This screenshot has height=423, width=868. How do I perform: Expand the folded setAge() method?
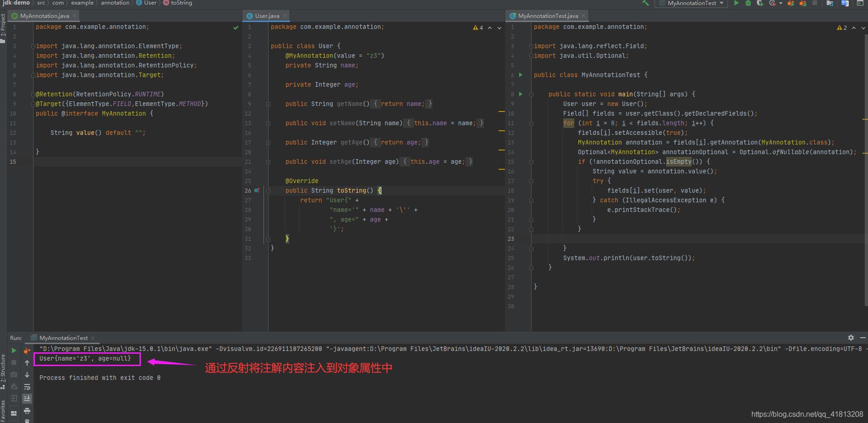click(268, 162)
